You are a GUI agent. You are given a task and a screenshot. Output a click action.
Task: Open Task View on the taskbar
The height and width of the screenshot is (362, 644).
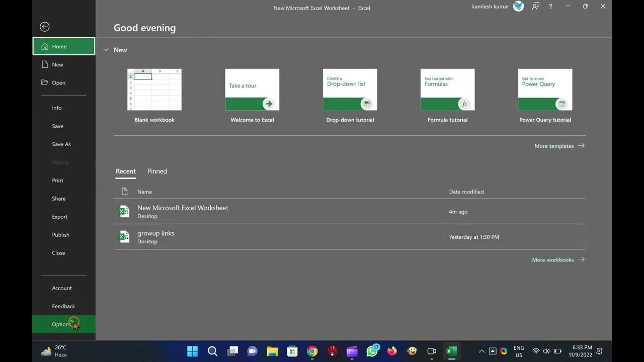(232, 351)
